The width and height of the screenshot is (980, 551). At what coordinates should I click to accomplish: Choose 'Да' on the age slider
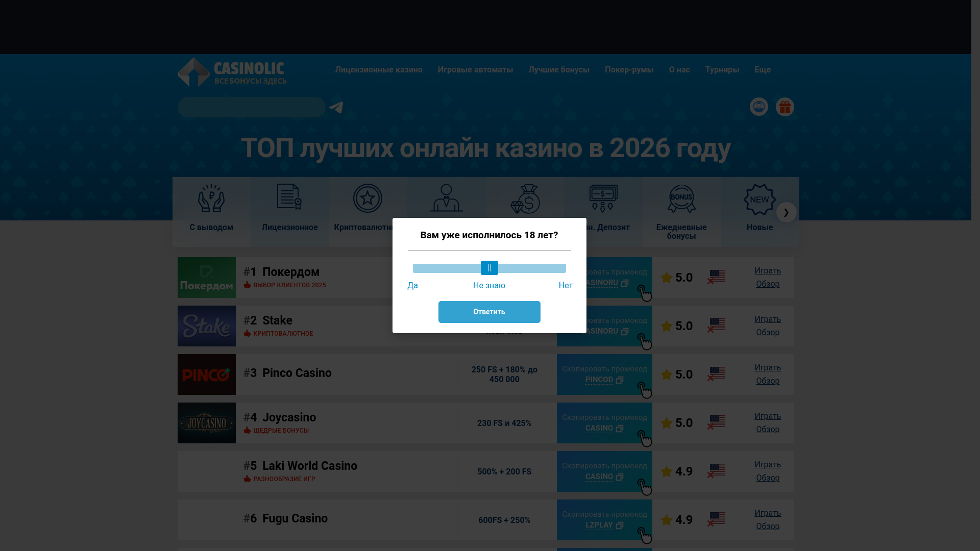coord(413,286)
